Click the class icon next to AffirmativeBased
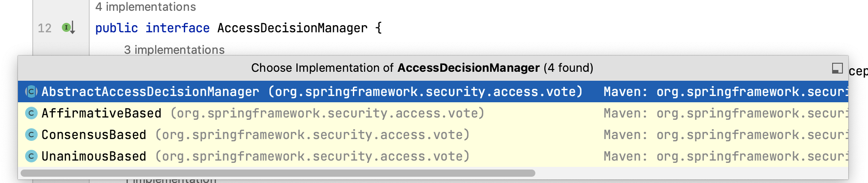Viewport: 868px width, 183px height. pos(31,113)
